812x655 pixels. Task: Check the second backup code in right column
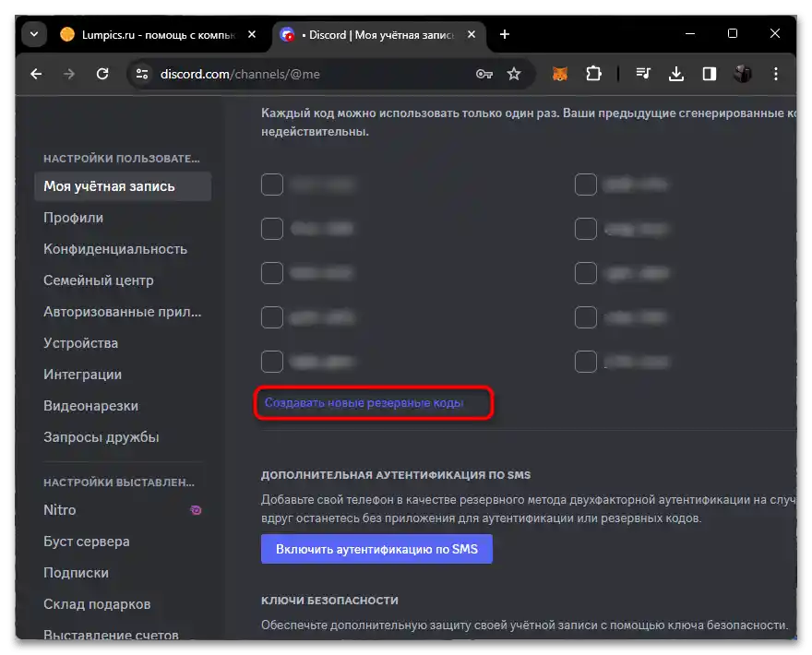586,229
